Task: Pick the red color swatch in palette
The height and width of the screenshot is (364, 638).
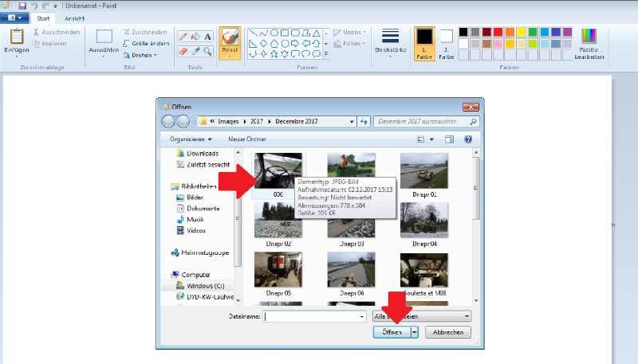Action: [x=497, y=32]
